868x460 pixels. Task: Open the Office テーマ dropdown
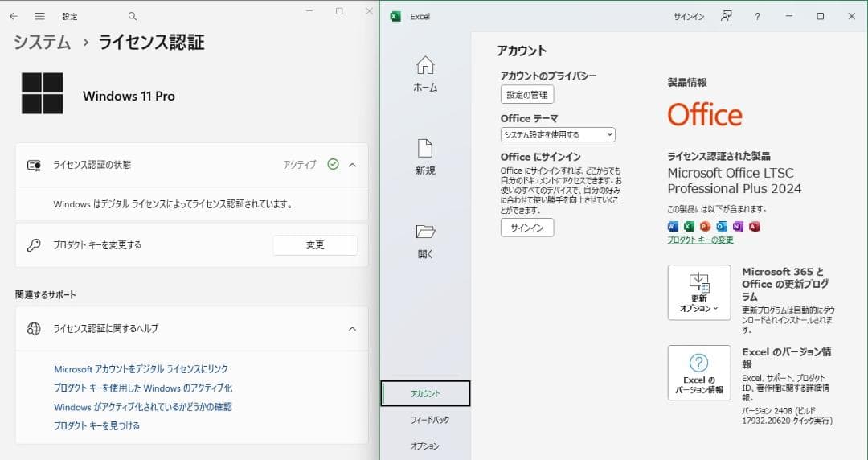(x=558, y=134)
